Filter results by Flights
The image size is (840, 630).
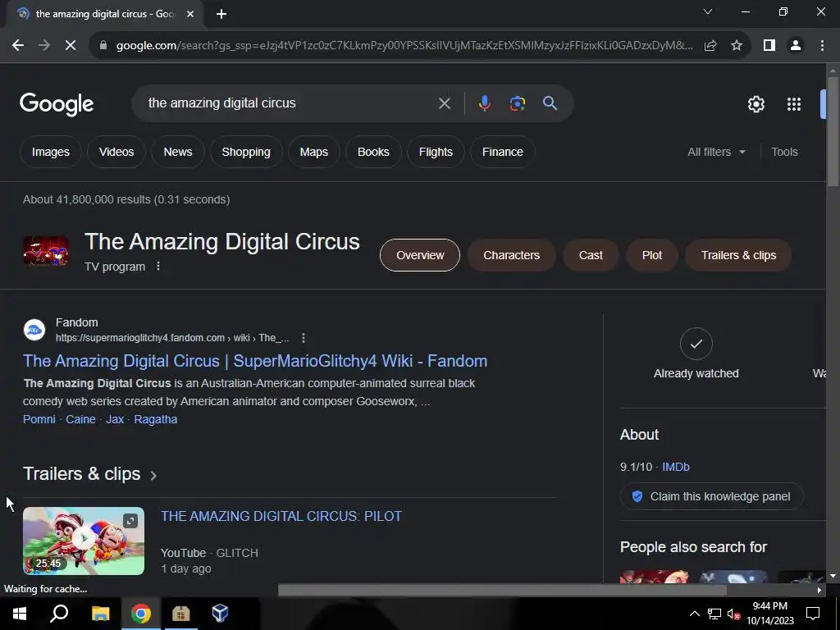pyautogui.click(x=436, y=152)
